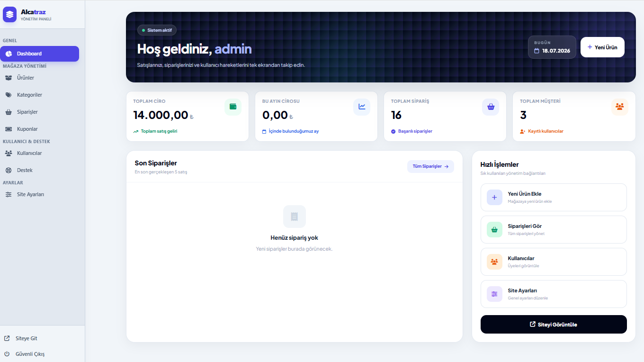Click the Yeni Ürün button in banner

[602, 47]
